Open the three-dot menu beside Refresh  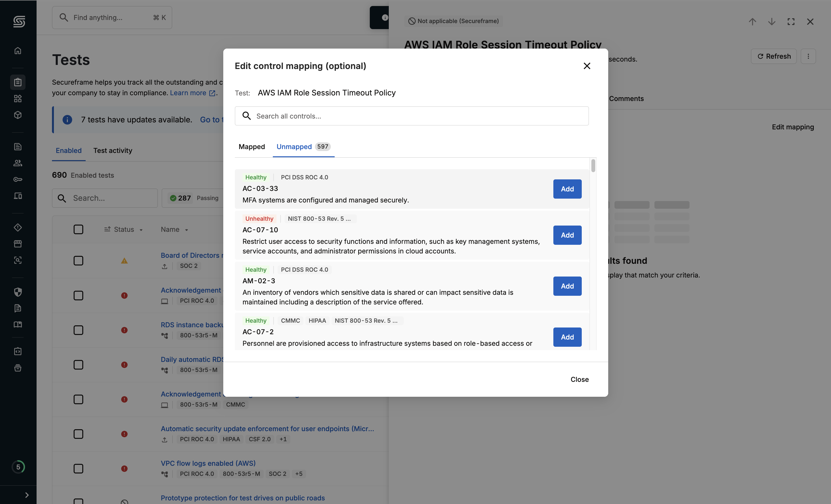[x=808, y=56]
